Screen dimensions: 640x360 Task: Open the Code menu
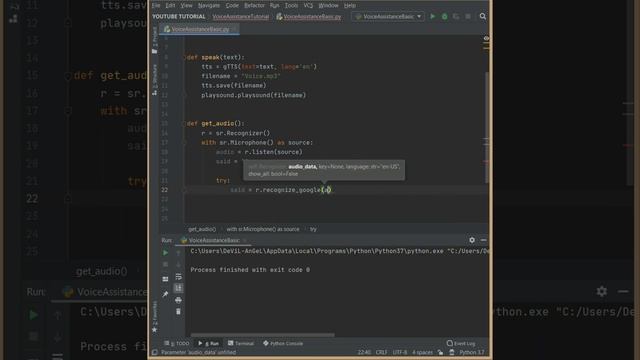(x=232, y=5)
